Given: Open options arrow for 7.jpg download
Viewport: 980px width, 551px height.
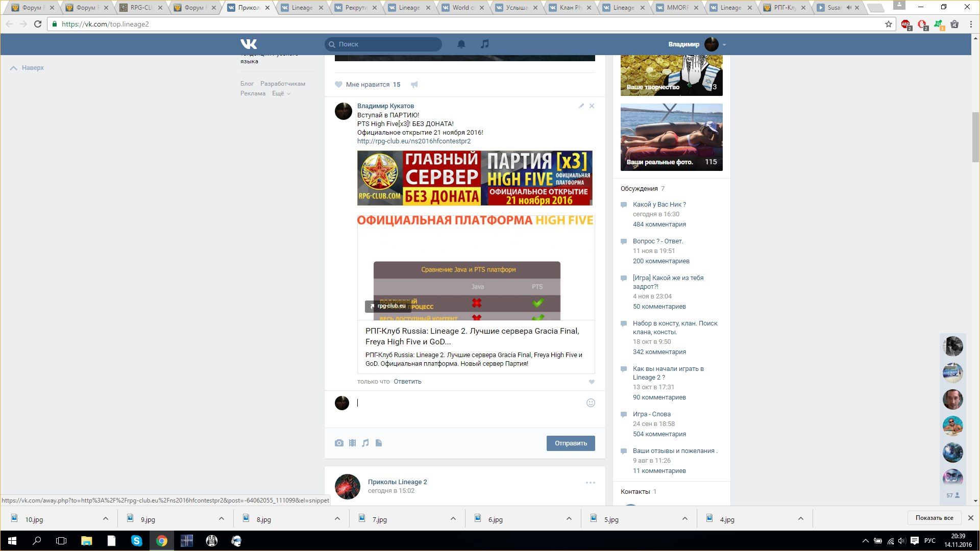Looking at the screenshot, I should point(453,519).
